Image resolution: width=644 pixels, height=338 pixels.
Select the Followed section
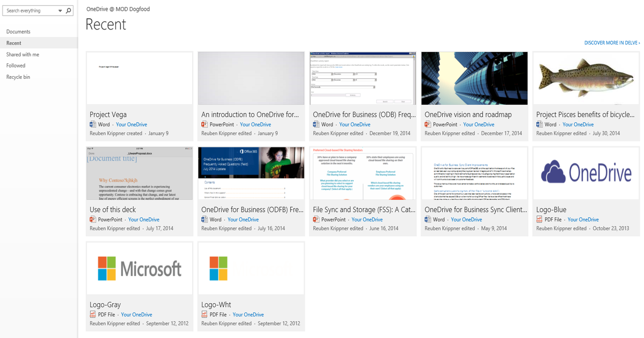pos(15,65)
